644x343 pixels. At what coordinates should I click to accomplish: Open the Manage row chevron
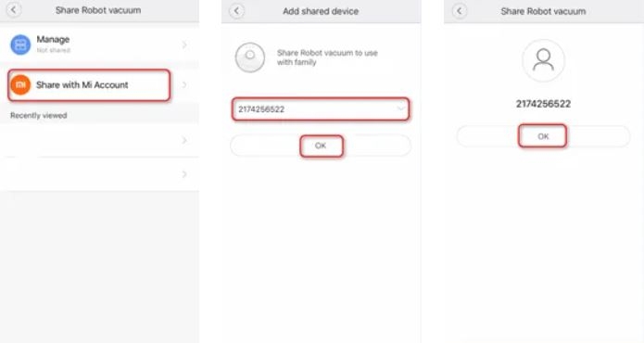[184, 44]
